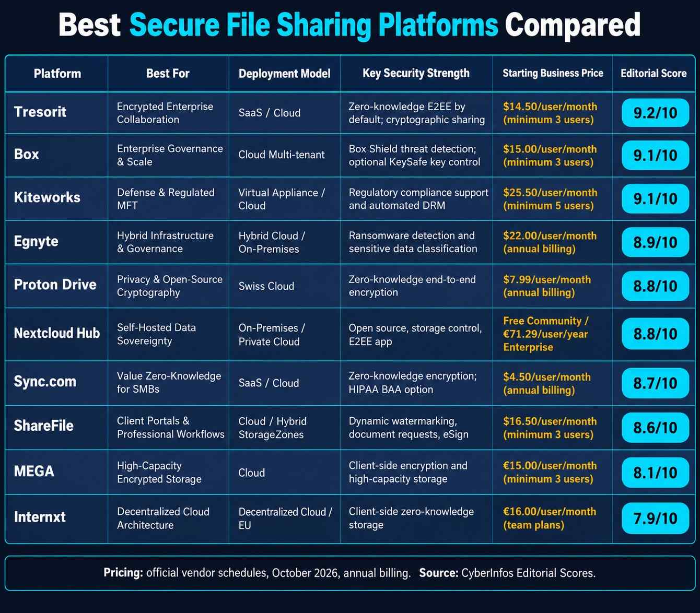Click the "Proton Drive" platform name
The width and height of the screenshot is (700, 613).
(x=55, y=285)
